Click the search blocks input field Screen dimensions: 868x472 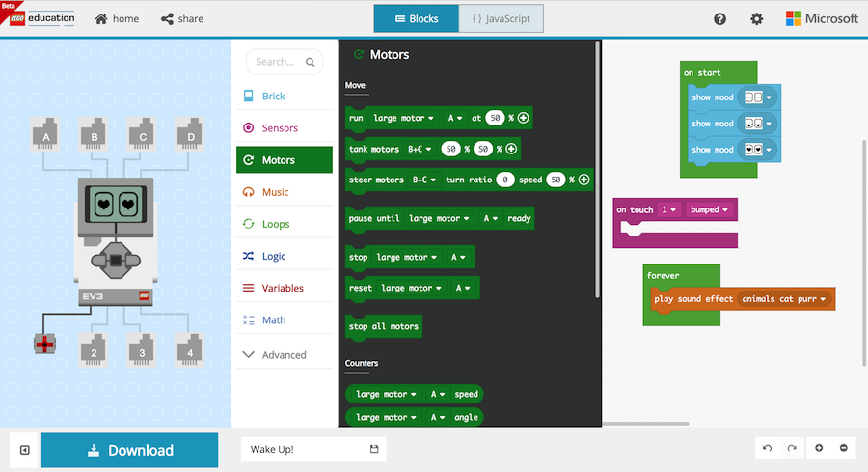pos(285,62)
